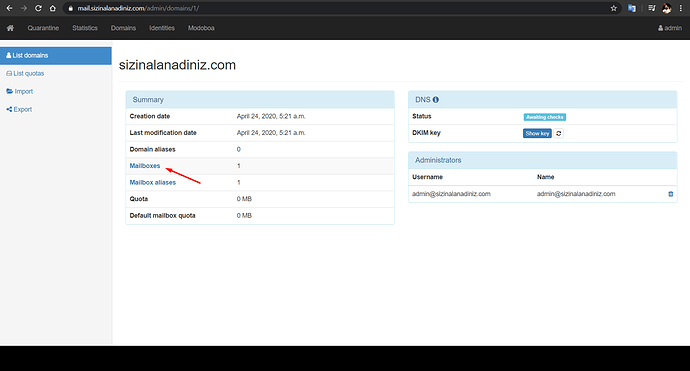Image resolution: width=690 pixels, height=371 pixels.
Task: Remove administrator using trash icon
Action: click(671, 194)
